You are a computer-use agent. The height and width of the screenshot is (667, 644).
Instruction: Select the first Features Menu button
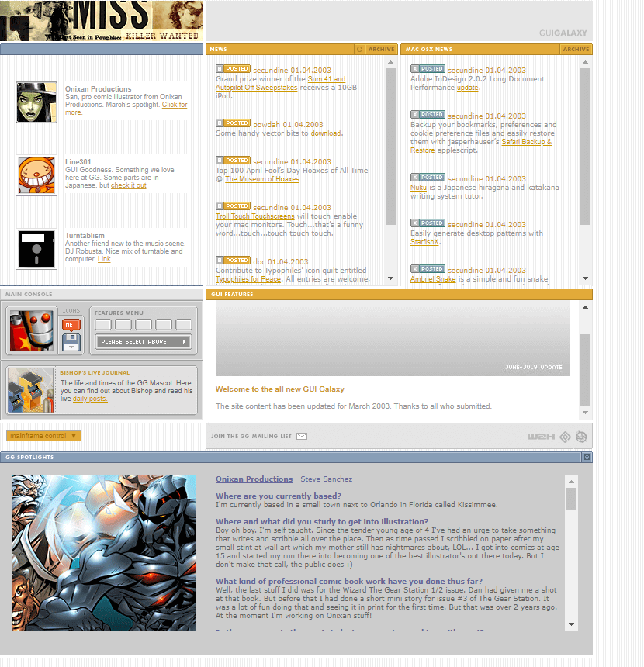(x=103, y=324)
